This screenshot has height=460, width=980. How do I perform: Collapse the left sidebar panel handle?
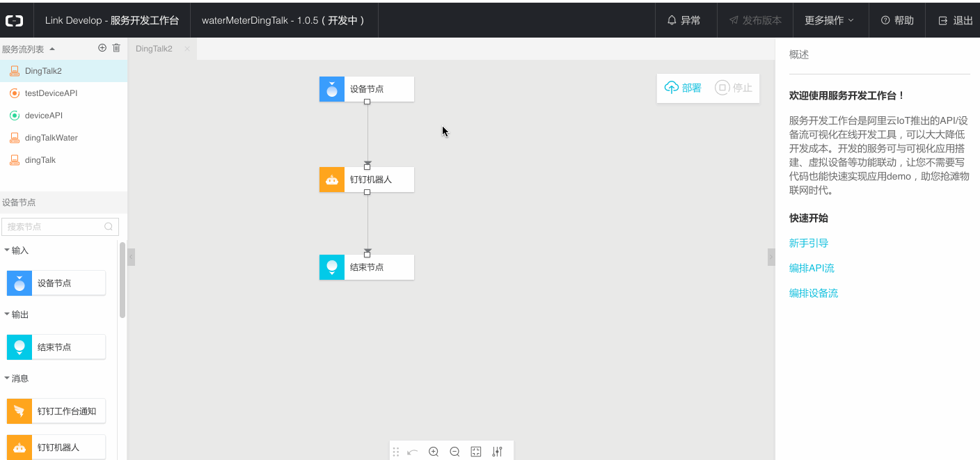click(x=131, y=257)
